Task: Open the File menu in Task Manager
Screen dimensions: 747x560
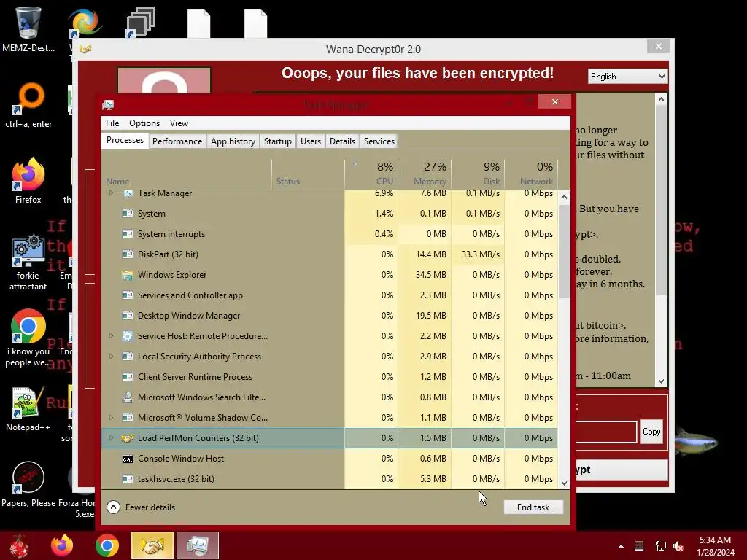Action: 112,122
